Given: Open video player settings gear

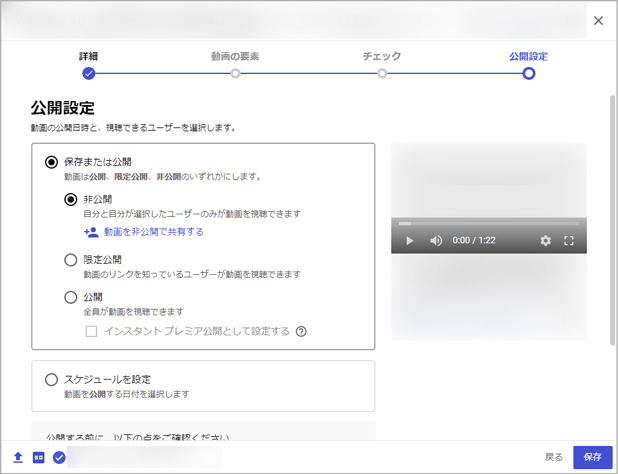Looking at the screenshot, I should coord(545,240).
